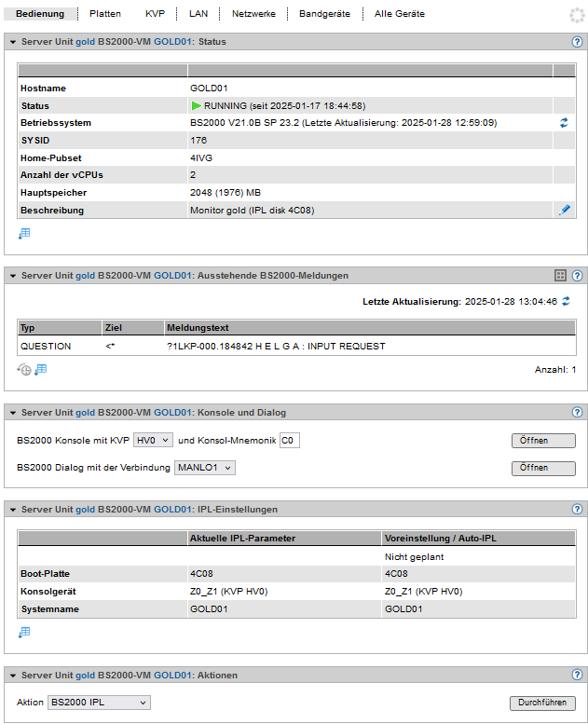The image size is (588, 724).
Task: Edit the Beschreibung description with pencil icon
Action: [564, 211]
